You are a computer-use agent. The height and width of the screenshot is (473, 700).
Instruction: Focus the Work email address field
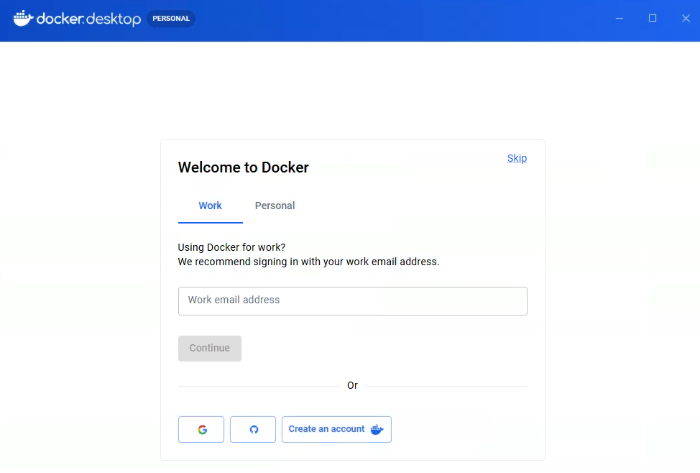(353, 301)
